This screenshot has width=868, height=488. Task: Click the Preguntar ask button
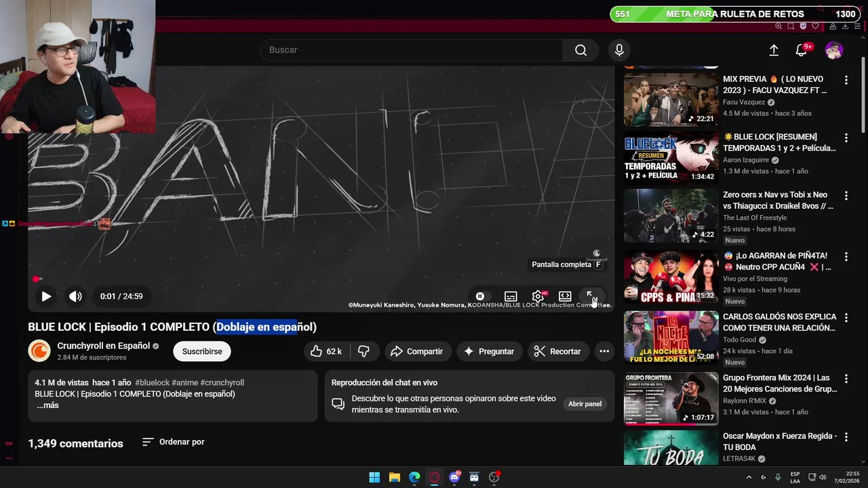click(489, 351)
